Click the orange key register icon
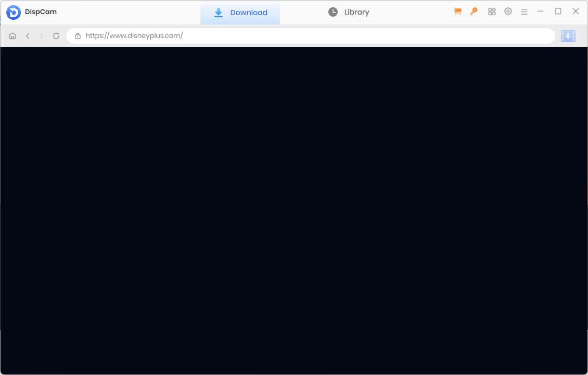 tap(474, 11)
